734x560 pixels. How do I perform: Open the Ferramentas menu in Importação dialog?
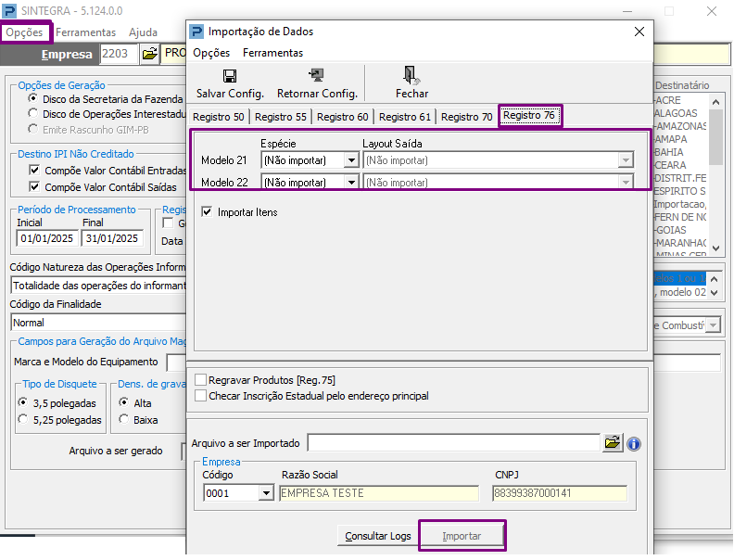point(272,53)
